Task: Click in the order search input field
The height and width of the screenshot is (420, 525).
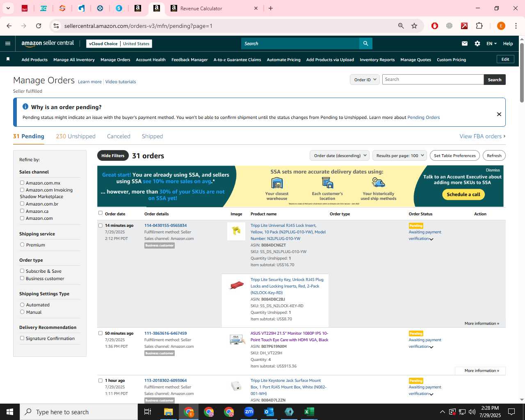Action: tap(433, 80)
